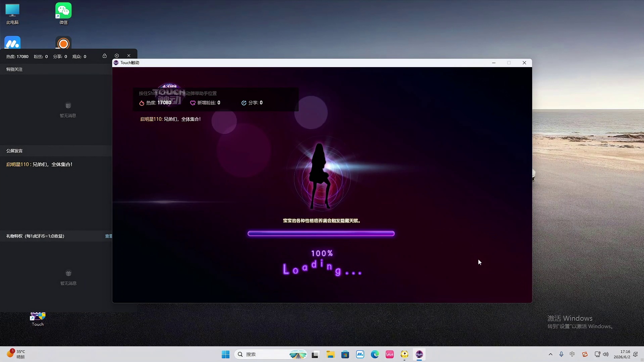Open the Touch desktop shortcut
644x362 pixels.
(38, 319)
